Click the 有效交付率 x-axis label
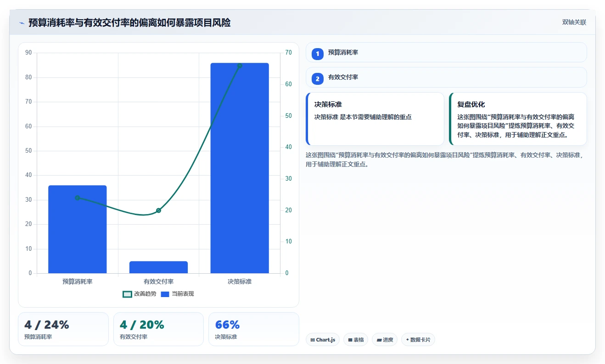 click(x=158, y=281)
